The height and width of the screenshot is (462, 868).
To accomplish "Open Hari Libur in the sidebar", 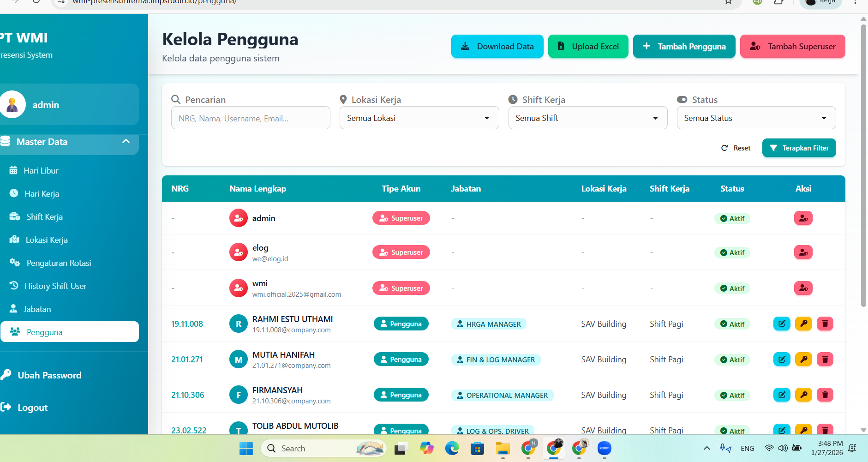I will tap(41, 171).
